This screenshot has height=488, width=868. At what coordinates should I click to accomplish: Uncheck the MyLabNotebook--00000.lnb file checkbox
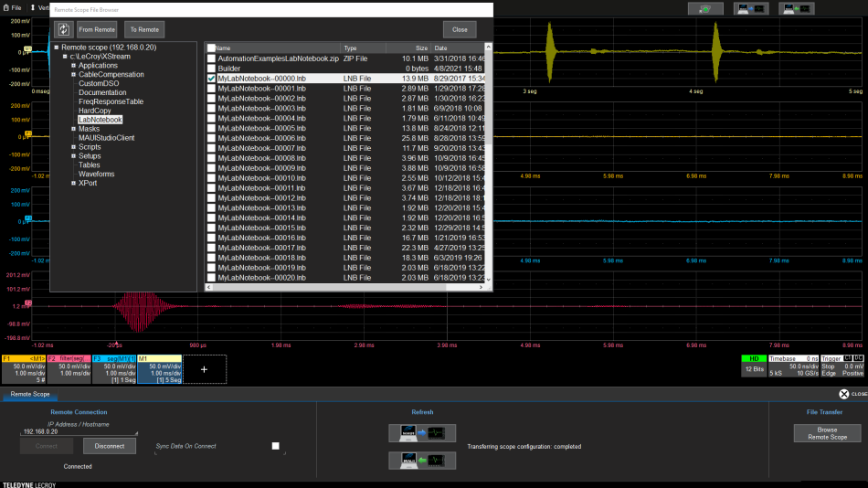tap(212, 79)
